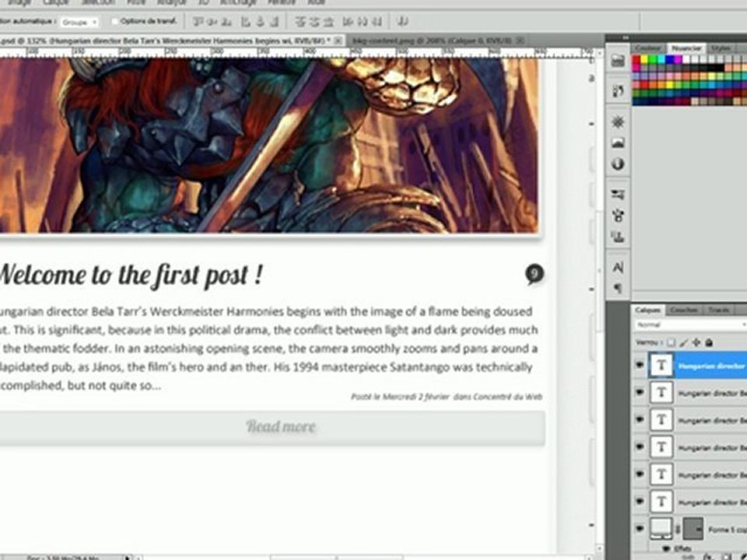Viewport: 747px width, 560px height.
Task: Pick the red swatch in Nuancier
Action: [636, 60]
